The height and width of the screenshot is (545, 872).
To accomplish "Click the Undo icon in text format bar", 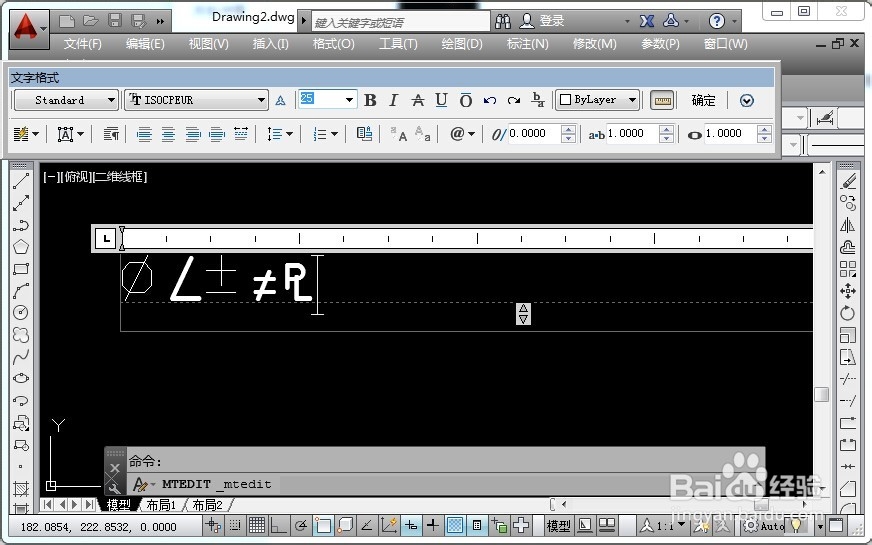I will (489, 101).
